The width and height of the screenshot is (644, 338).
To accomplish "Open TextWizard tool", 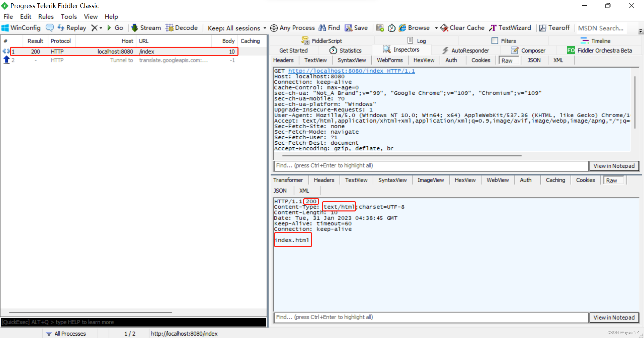I will (510, 28).
